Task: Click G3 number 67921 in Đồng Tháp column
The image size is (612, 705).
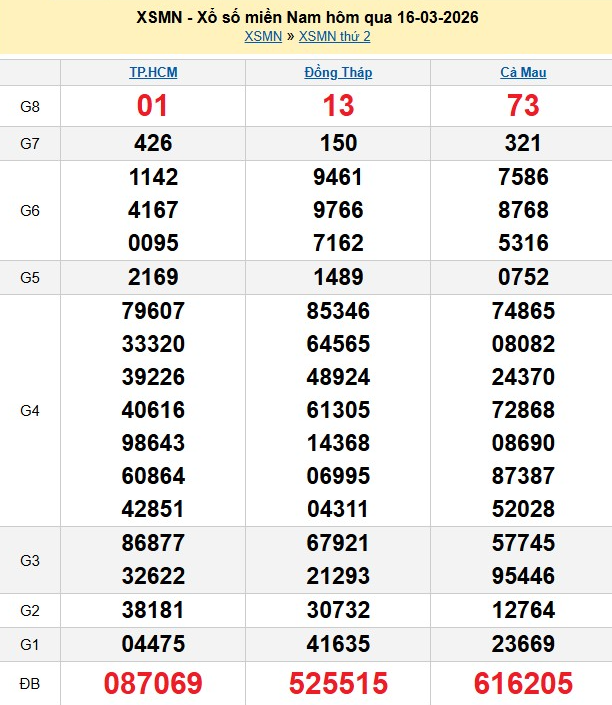Action: coord(338,544)
